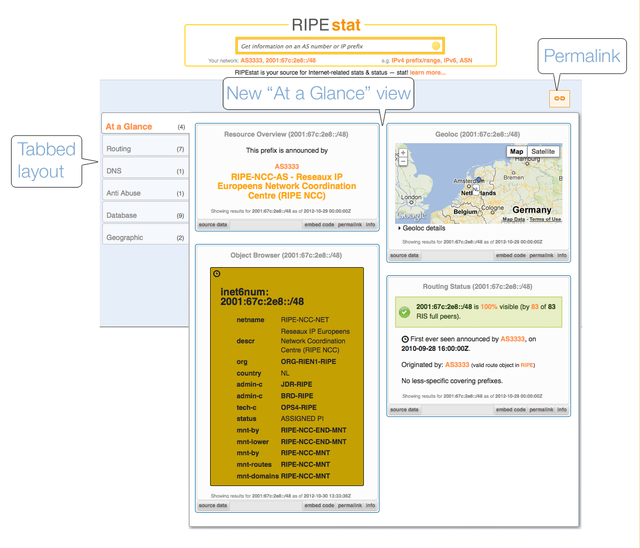Viewport: 640px width, 548px height.
Task: Click permalink in Geoloc widget
Action: click(541, 255)
